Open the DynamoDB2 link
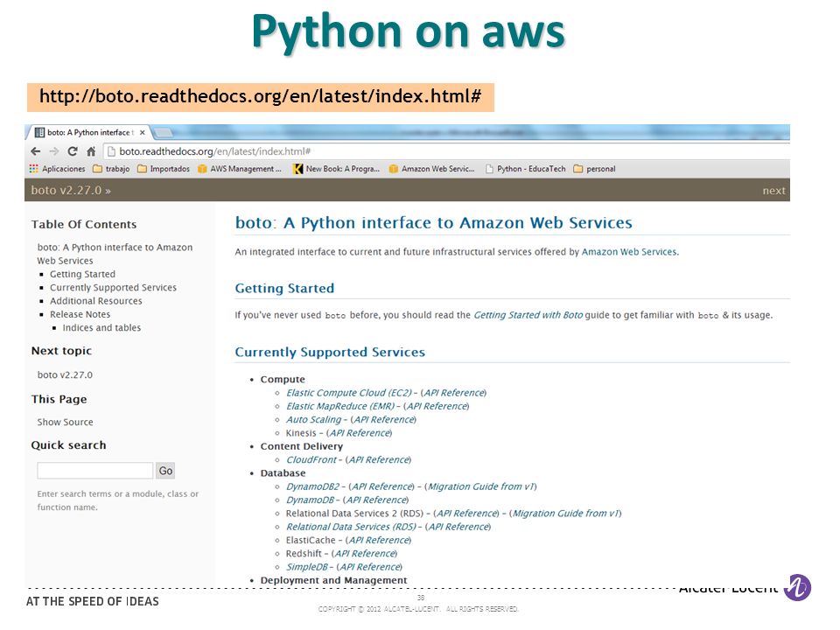Viewport: 840px width, 630px height. [x=313, y=486]
